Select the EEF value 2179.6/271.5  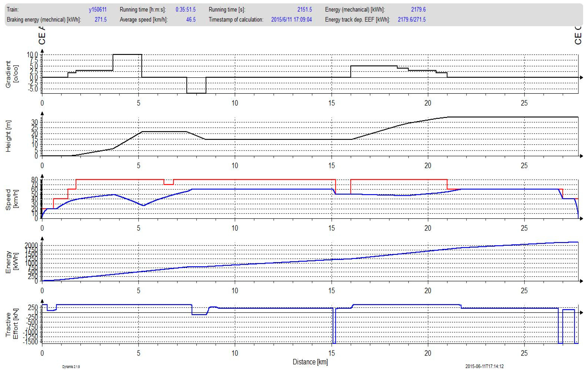[x=411, y=20]
